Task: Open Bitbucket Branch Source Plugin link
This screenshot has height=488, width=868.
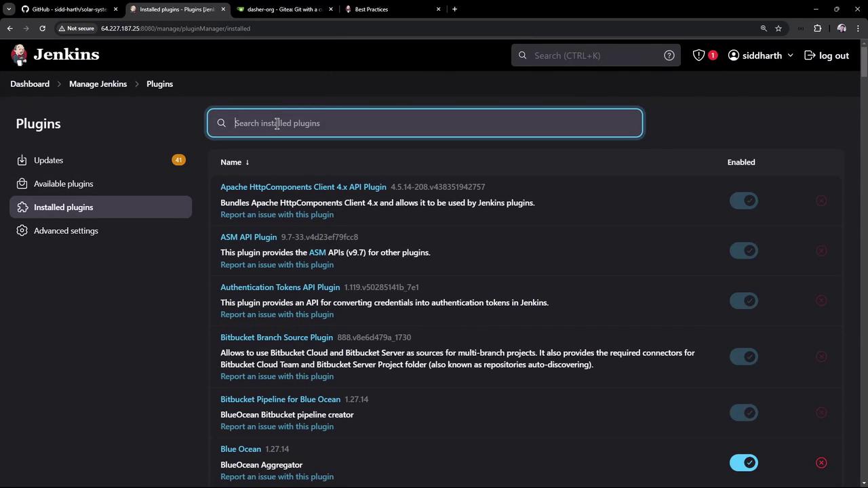Action: pyautogui.click(x=277, y=338)
